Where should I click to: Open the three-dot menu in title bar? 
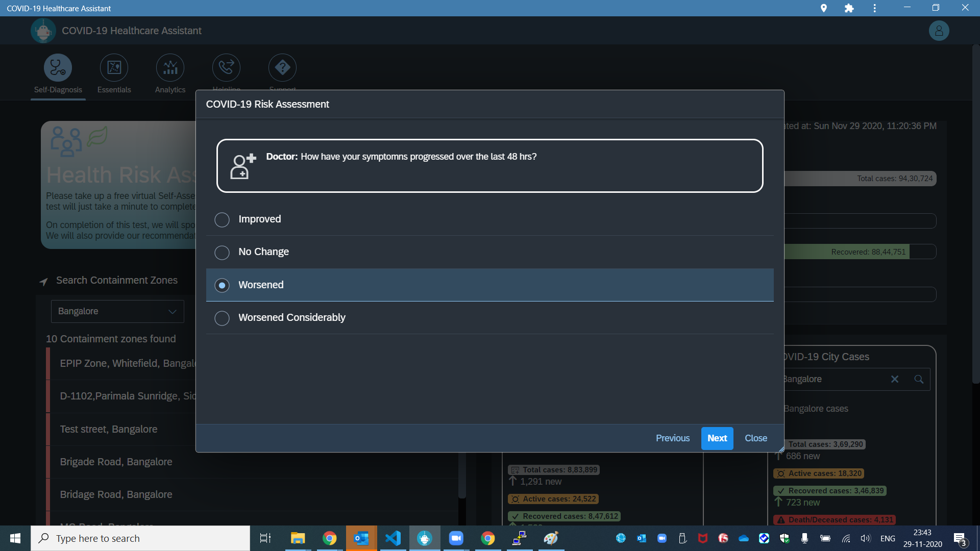[x=874, y=8]
